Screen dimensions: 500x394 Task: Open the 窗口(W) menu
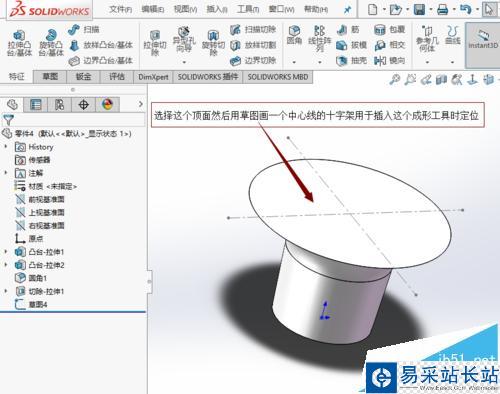point(282,10)
